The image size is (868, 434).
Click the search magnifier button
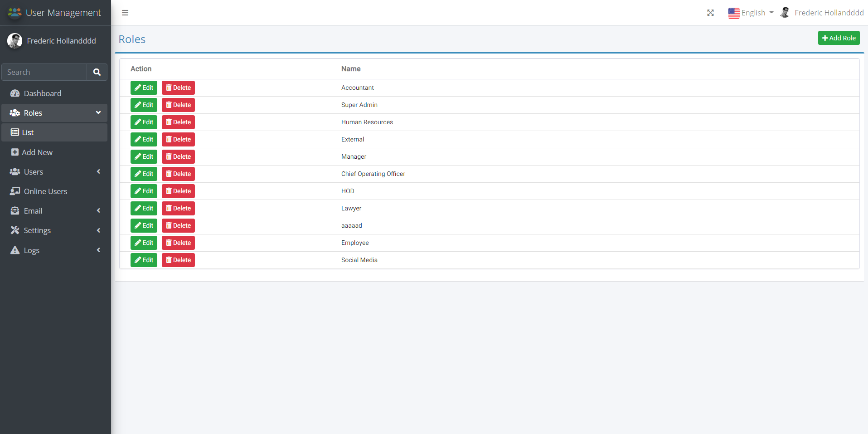[97, 72]
